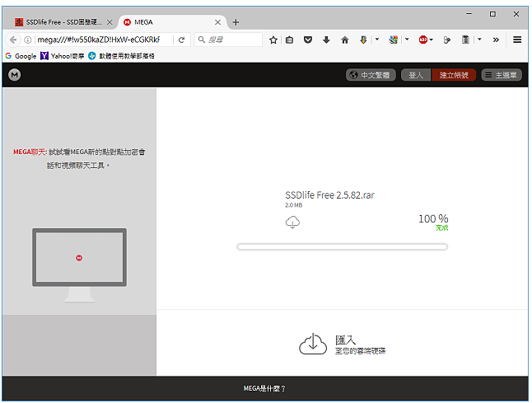Open the bookmarks list icon
This screenshot has height=403, width=532.
(x=289, y=40)
